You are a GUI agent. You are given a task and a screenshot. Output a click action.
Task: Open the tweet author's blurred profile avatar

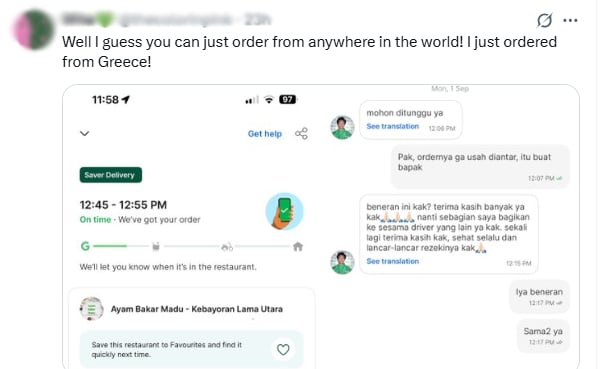click(x=34, y=30)
